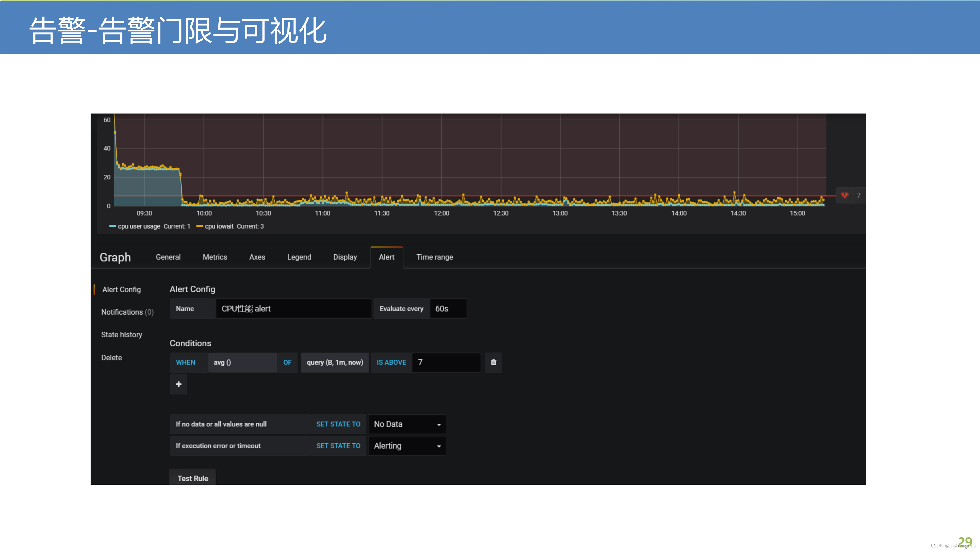The image size is (980, 551).
Task: Open the No Data state dropdown
Action: point(407,424)
